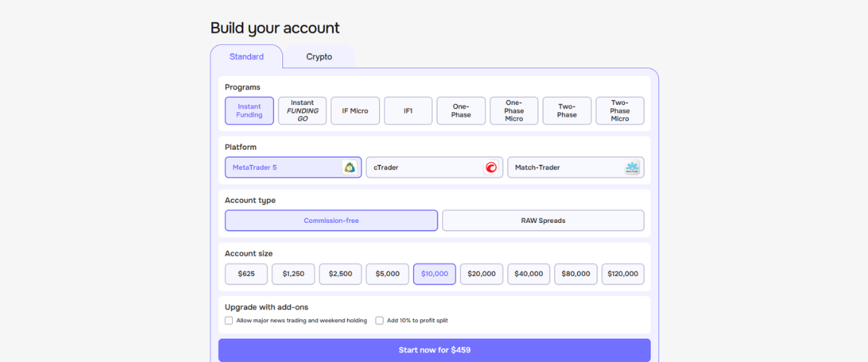Click Start now for $459

pos(435,350)
